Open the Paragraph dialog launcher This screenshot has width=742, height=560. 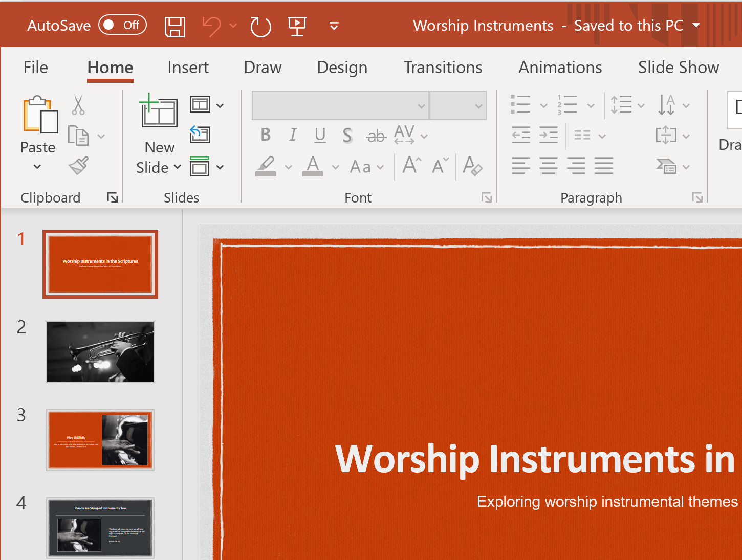point(697,197)
